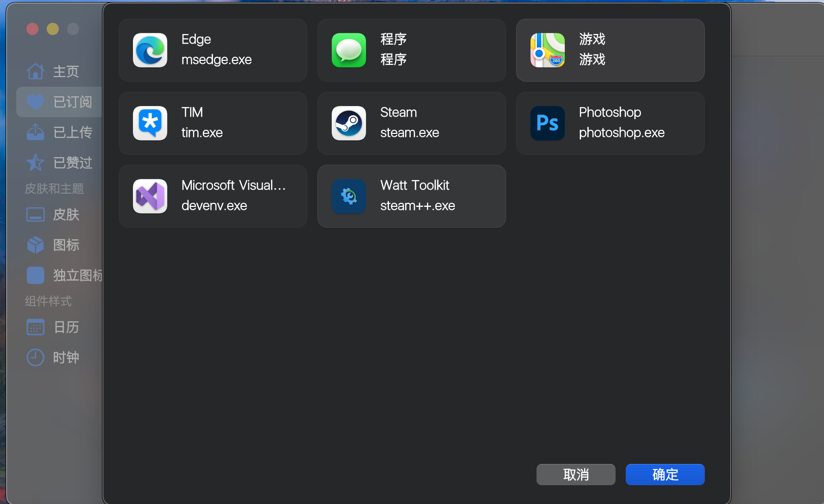Click the Watt Toolkit title text
This screenshot has height=504, width=824.
coord(415,185)
